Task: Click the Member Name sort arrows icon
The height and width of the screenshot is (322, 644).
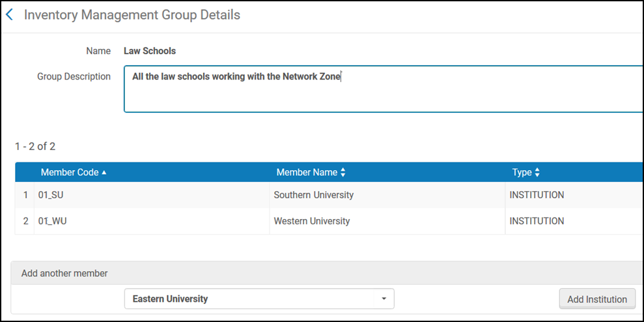Action: click(343, 173)
